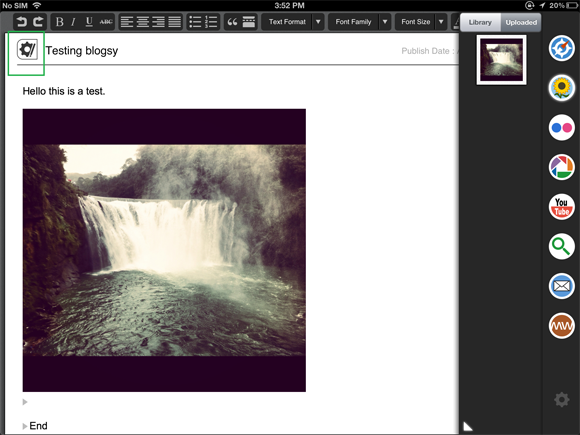Click the Hello this is a test text

[64, 91]
